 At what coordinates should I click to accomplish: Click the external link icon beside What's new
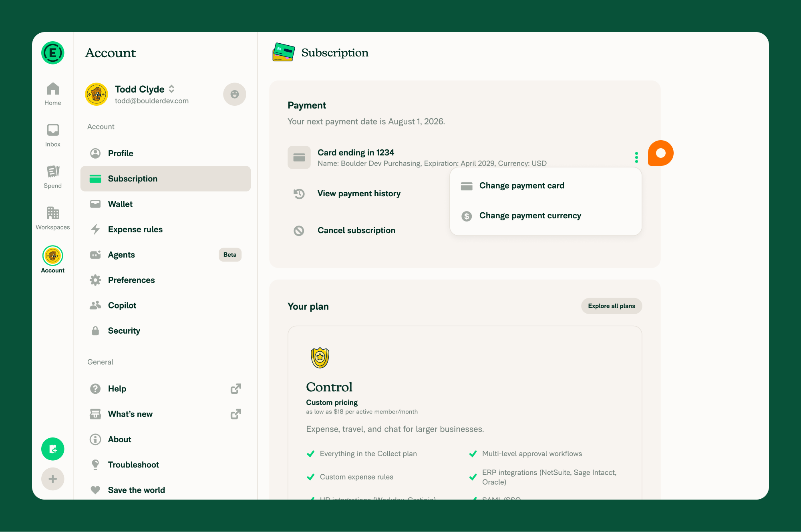(236, 414)
